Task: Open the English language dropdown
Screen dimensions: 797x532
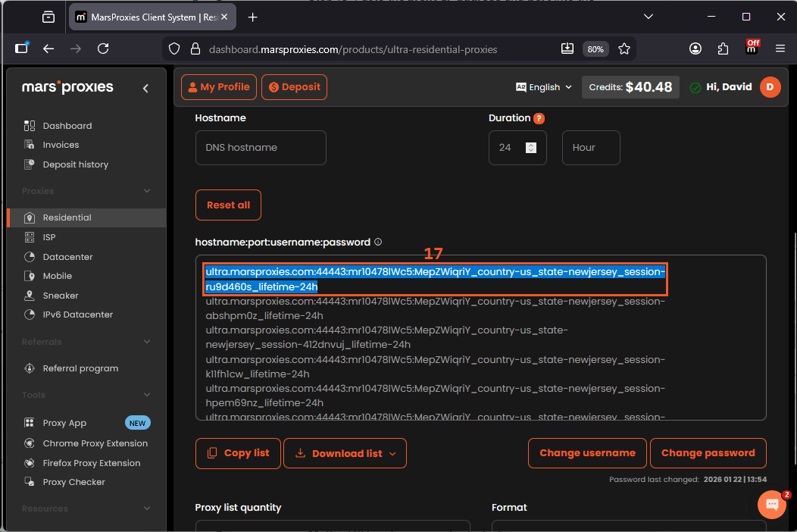Action: click(x=544, y=87)
